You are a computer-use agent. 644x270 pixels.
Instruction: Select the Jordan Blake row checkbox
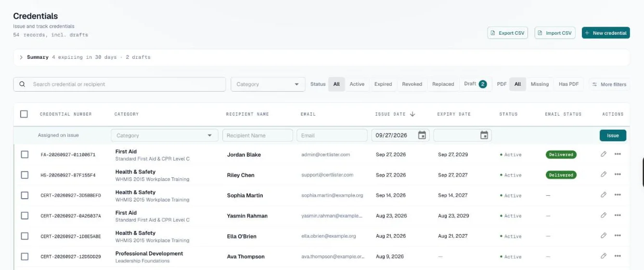(x=25, y=155)
